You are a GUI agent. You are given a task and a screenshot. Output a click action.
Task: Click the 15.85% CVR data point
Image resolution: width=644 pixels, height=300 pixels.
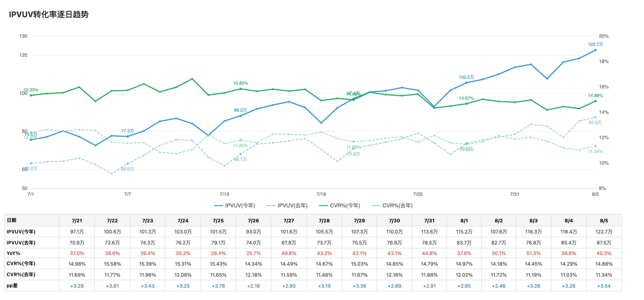[x=240, y=89]
